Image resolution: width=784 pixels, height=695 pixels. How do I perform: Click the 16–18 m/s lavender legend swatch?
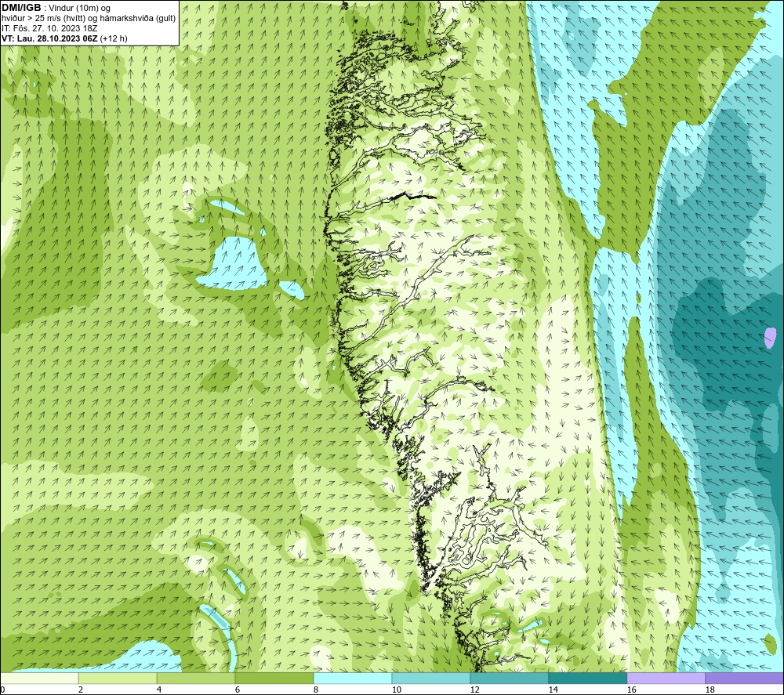(x=666, y=678)
